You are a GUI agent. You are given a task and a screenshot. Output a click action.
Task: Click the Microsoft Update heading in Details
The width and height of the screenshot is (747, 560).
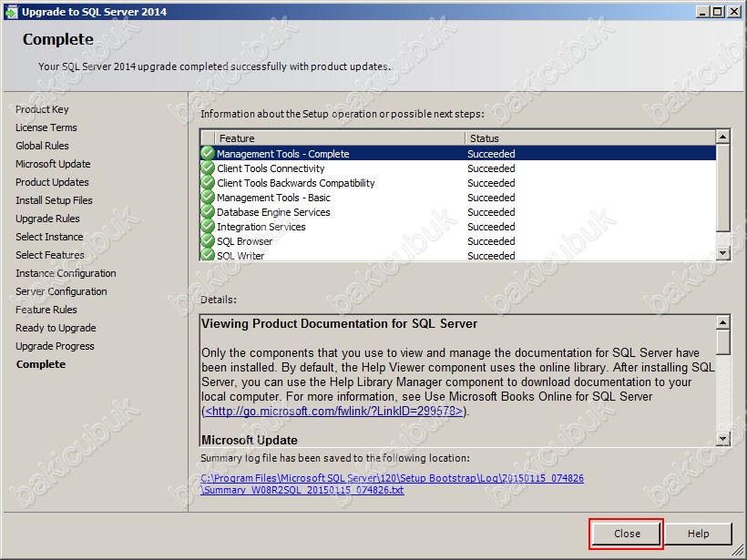250,440
